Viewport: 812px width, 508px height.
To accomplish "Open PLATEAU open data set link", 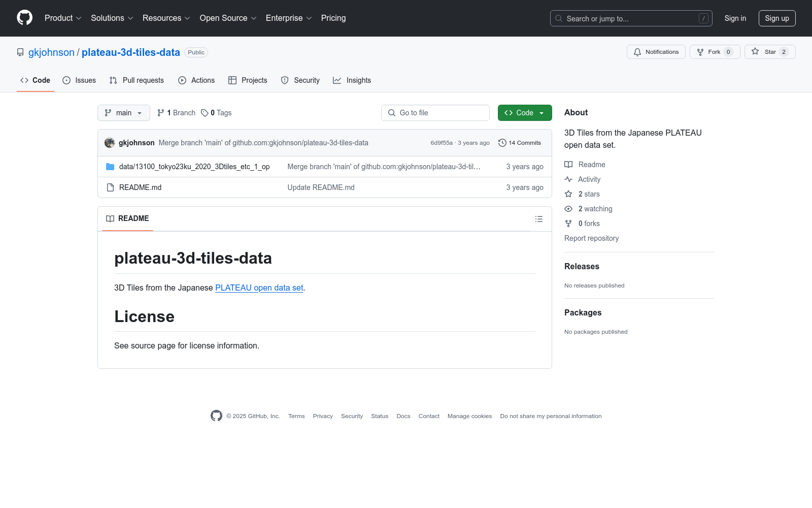I will coord(259,288).
